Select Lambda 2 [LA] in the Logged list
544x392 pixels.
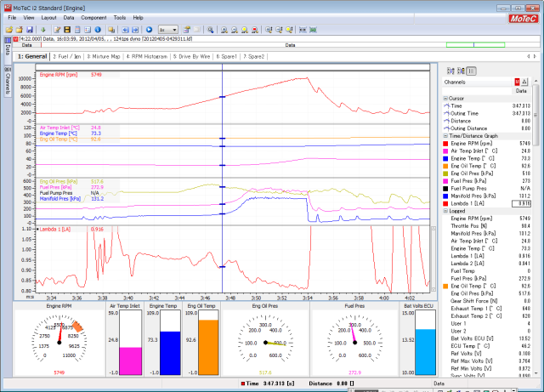coord(487,264)
